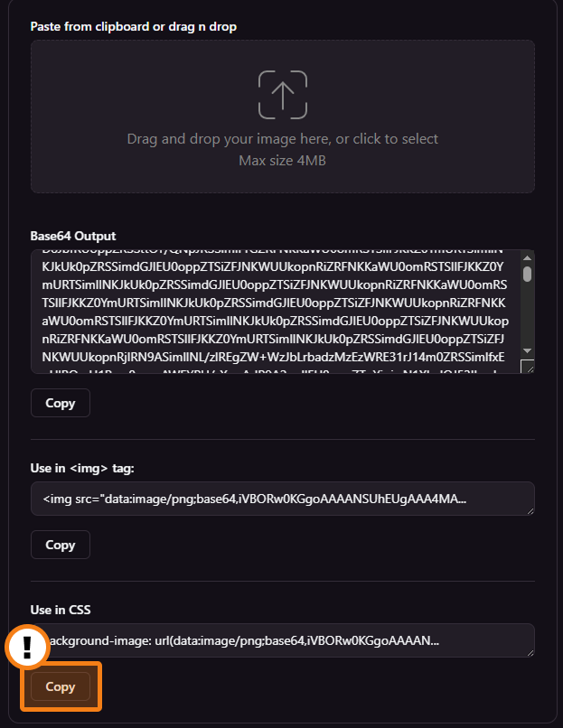
Task: Copy the Base64 Output text
Action: 61,404
